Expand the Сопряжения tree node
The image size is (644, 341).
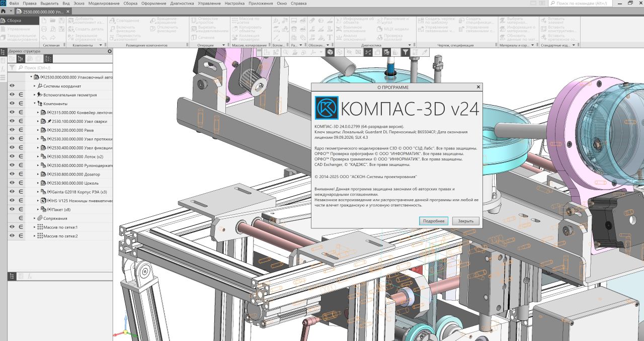coord(35,218)
